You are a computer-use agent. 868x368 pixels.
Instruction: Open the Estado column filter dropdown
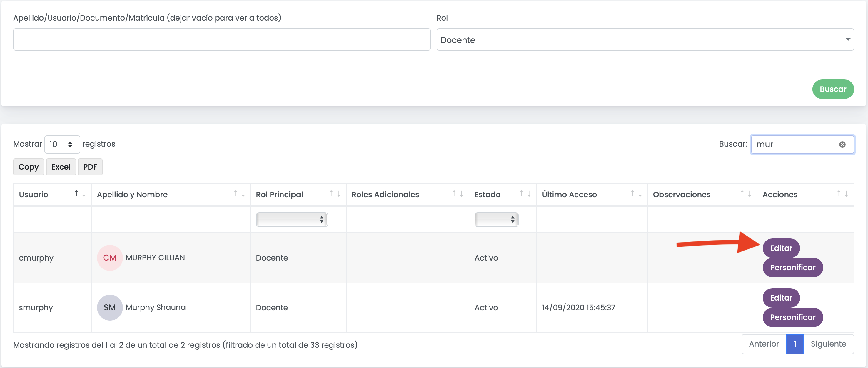pos(496,220)
